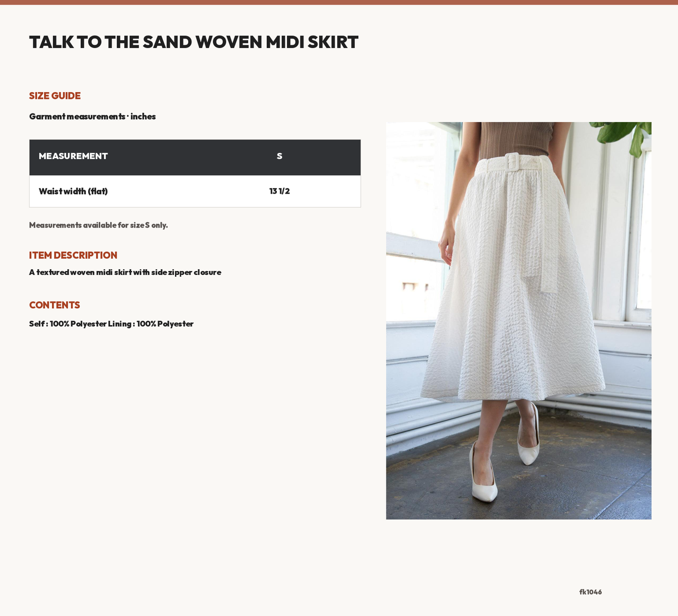The image size is (678, 616).
Task: Click 'Garment measurements · inches' subtitle
Action: (93, 116)
